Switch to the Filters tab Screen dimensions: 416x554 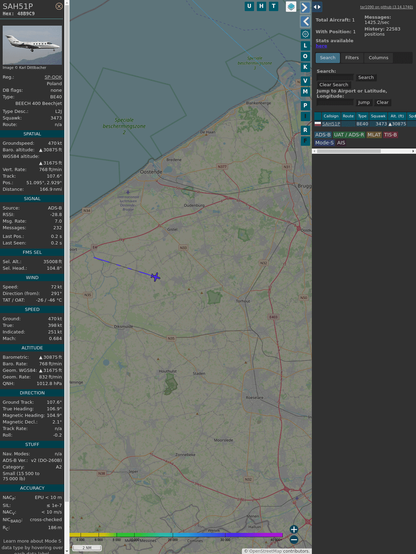coord(352,58)
